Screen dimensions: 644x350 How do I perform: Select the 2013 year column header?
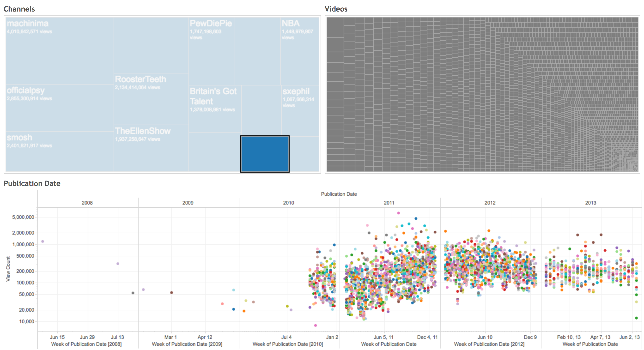click(x=590, y=203)
